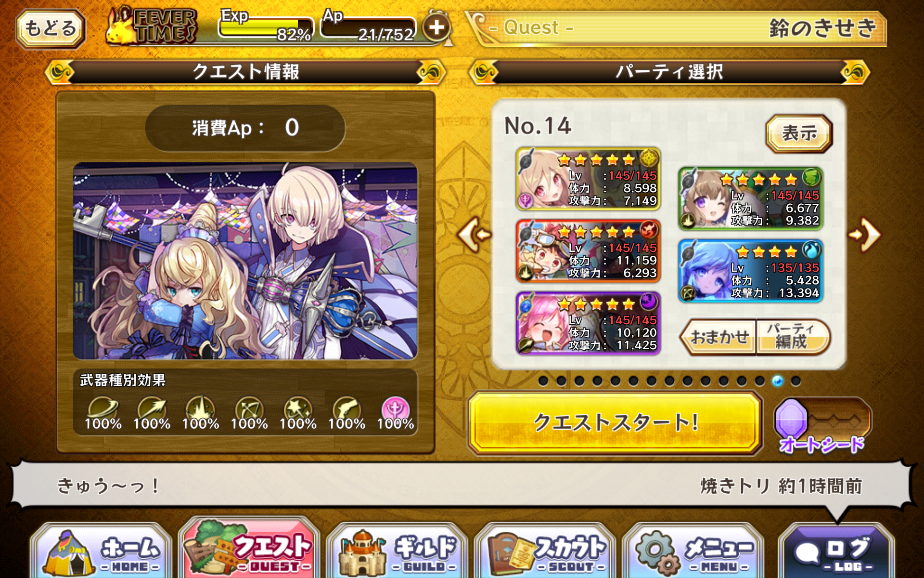Open the Log speech bubble tab
Viewport: 924px width, 578px height.
[x=836, y=552]
